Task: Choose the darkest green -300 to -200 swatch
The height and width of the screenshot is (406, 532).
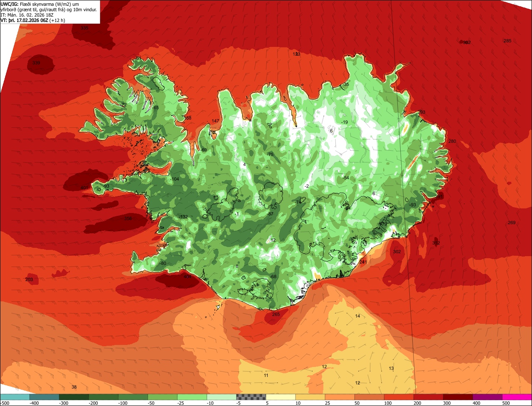Action: (x=74, y=397)
